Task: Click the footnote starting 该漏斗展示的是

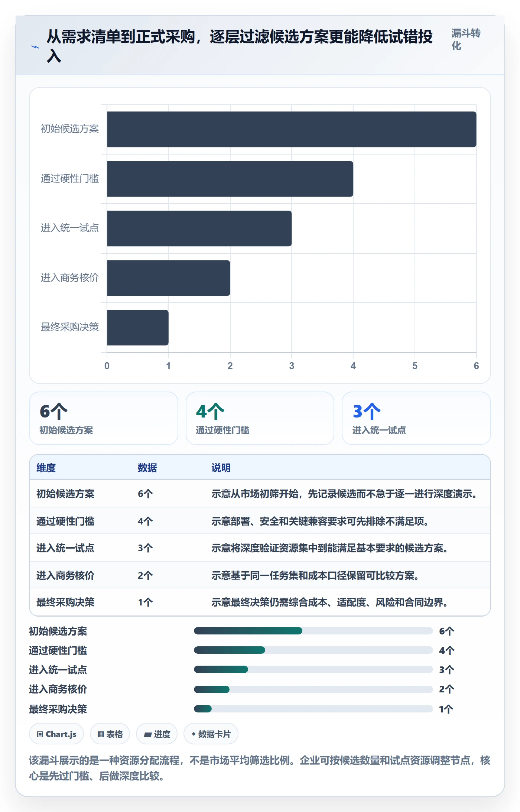Action: click(260, 768)
